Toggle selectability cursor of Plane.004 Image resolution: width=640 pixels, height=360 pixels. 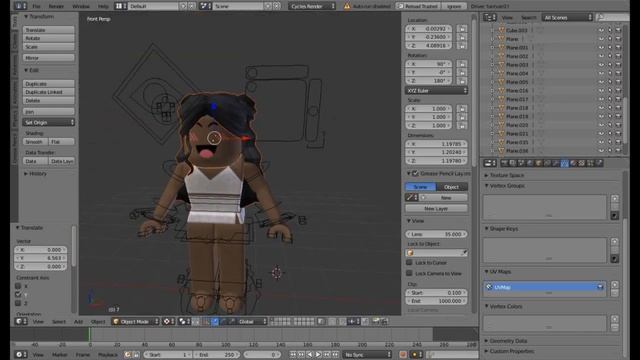point(610,73)
